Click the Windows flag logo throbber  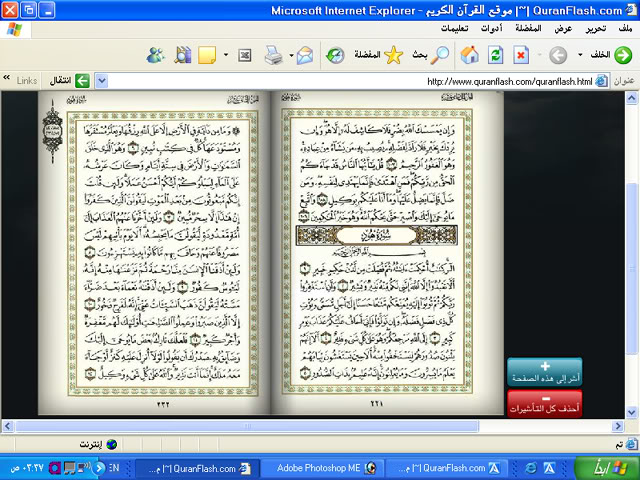(15, 29)
